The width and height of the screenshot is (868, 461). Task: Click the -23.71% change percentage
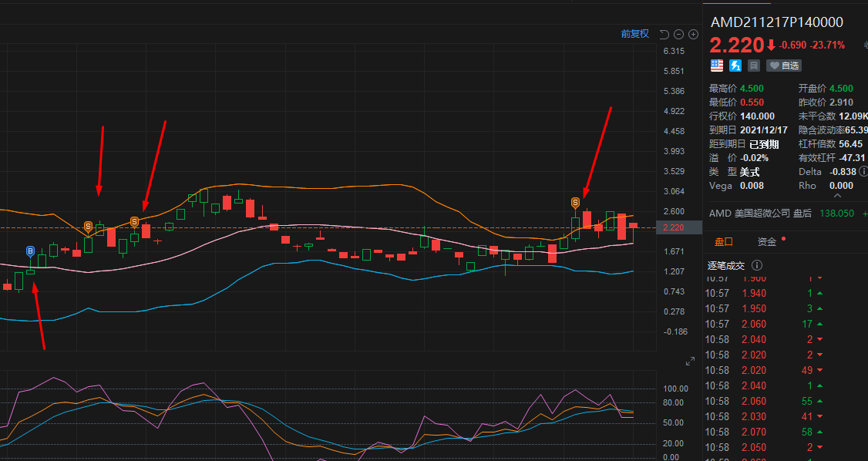827,45
